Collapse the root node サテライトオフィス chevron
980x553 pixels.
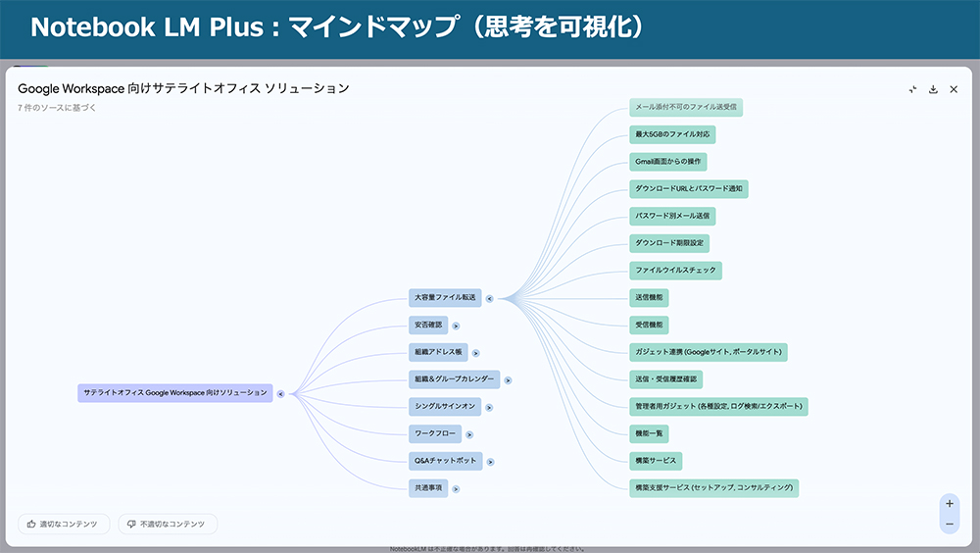280,394
